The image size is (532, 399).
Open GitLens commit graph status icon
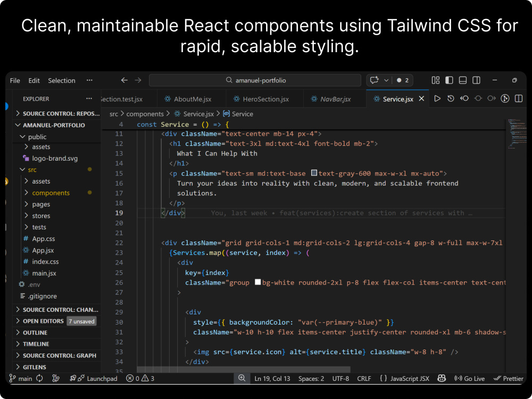tap(56, 378)
